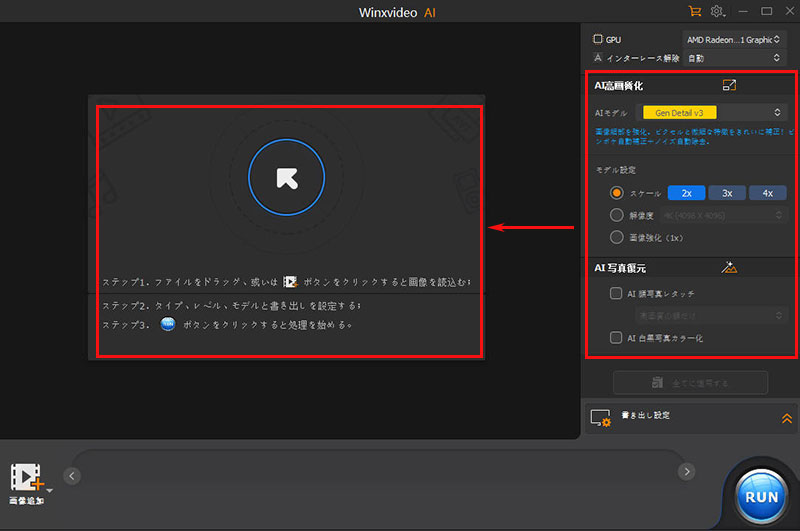The height and width of the screenshot is (531, 800).
Task: Open the GPU AMD Radeon dropdown
Action: (x=733, y=39)
